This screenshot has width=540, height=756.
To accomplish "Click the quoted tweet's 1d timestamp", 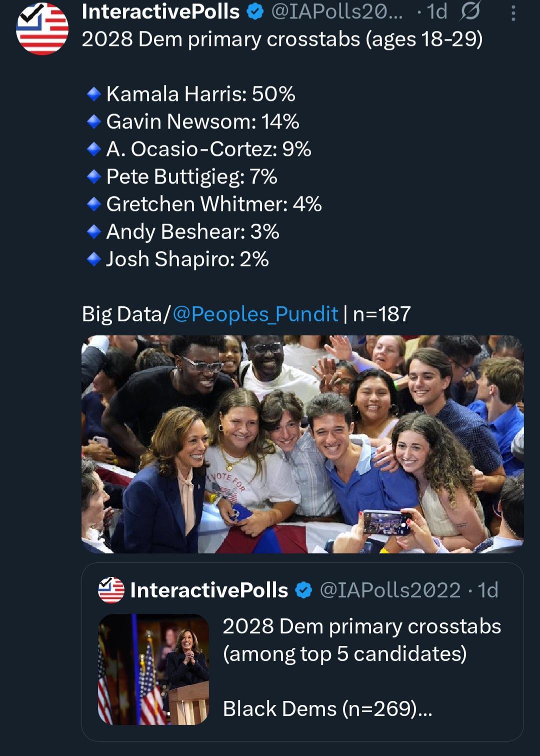I will 488,590.
